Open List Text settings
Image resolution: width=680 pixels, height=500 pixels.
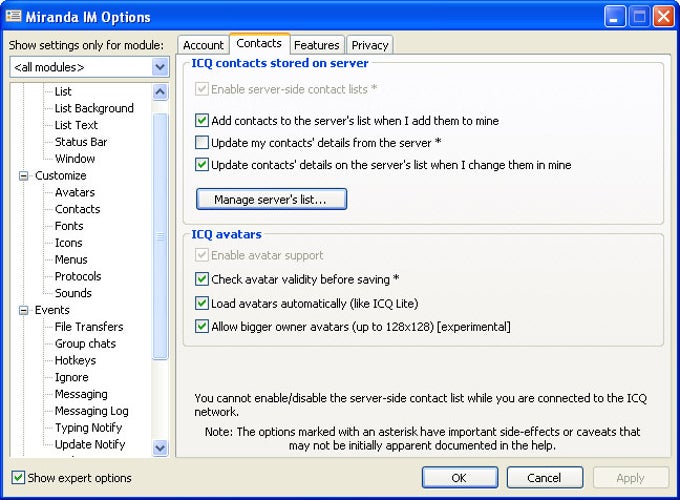click(76, 125)
